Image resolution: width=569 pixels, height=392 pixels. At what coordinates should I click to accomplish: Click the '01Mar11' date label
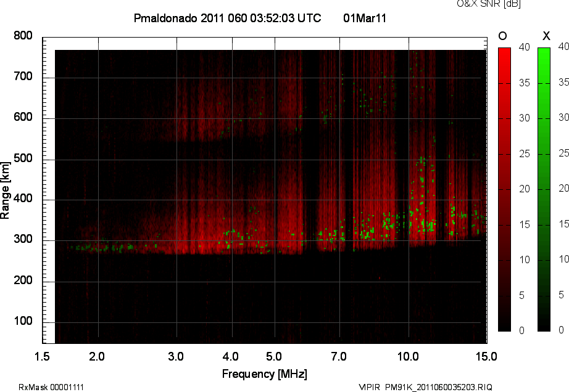[364, 18]
